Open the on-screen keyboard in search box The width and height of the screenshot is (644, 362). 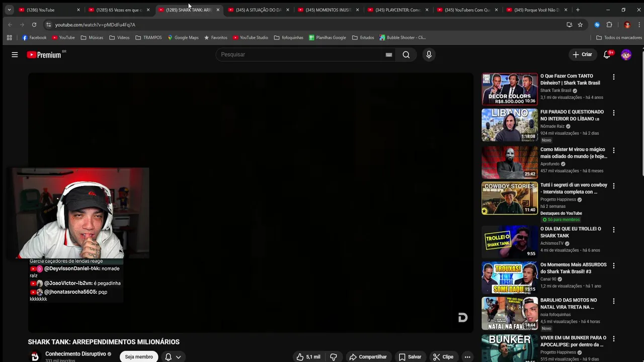[389, 54]
